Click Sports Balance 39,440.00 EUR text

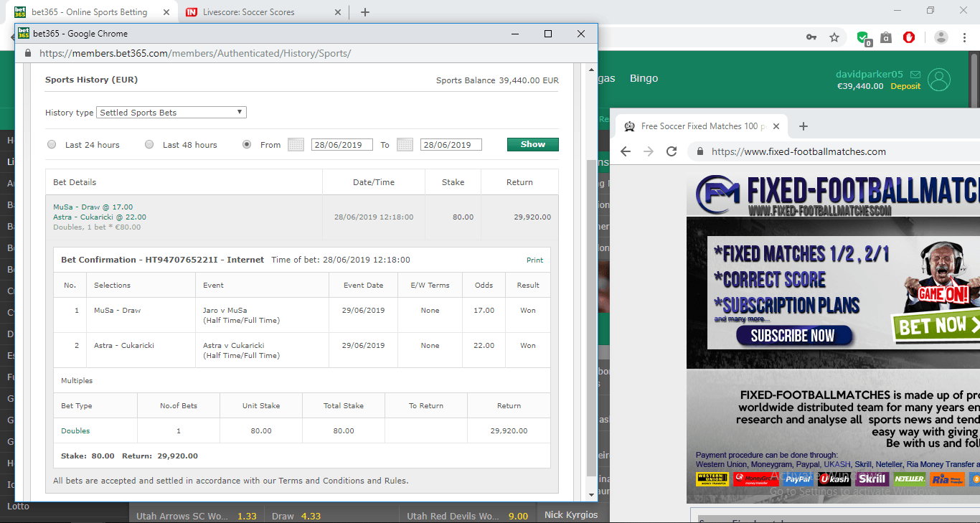(497, 80)
